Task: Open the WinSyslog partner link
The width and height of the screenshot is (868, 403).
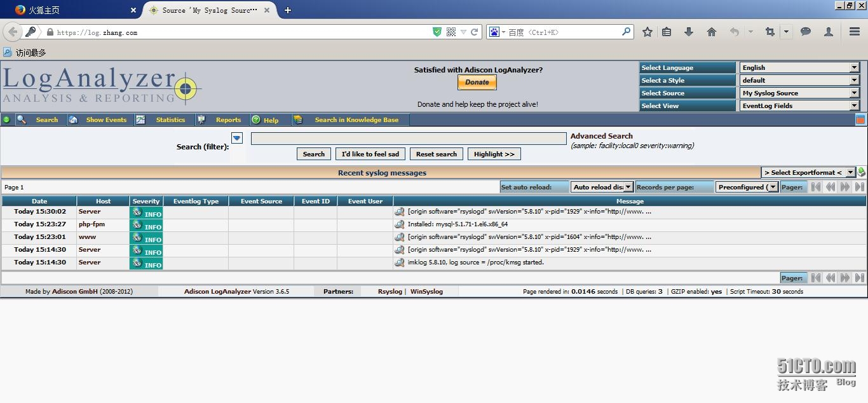Action: (x=426, y=291)
